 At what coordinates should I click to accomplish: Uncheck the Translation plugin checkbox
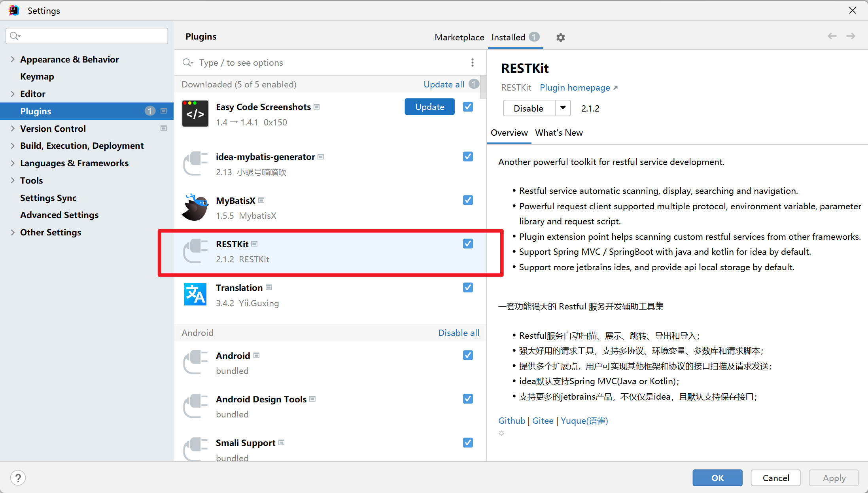(468, 288)
